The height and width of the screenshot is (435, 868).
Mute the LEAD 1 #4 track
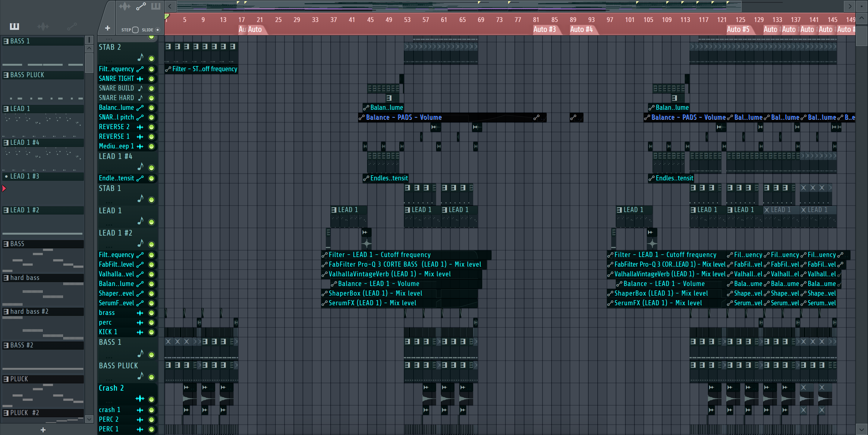(152, 168)
